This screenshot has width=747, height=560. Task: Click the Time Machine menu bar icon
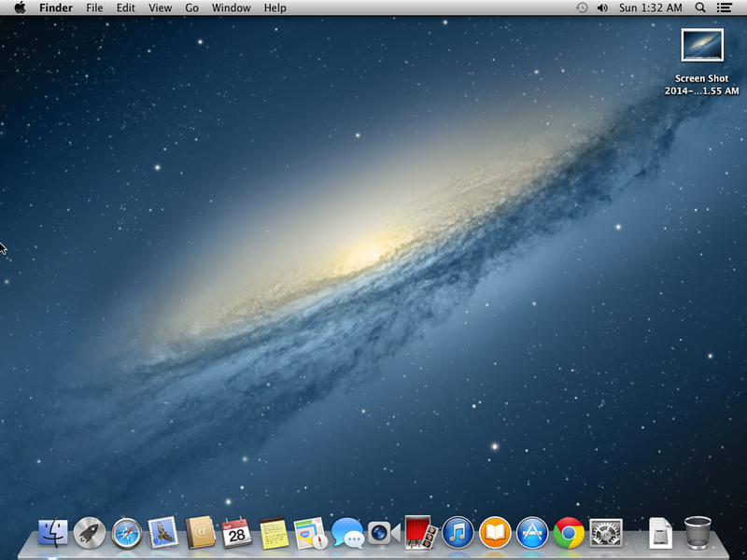coord(582,7)
